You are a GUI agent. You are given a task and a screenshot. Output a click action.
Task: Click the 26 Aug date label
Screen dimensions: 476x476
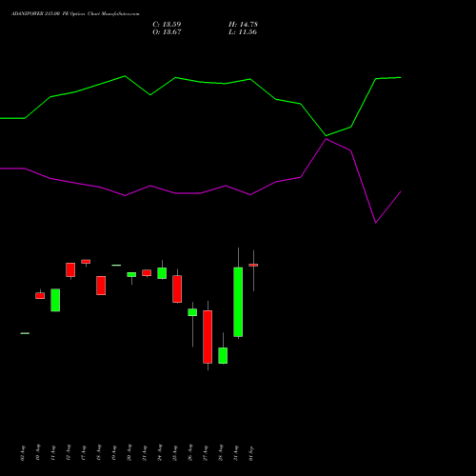190,452
